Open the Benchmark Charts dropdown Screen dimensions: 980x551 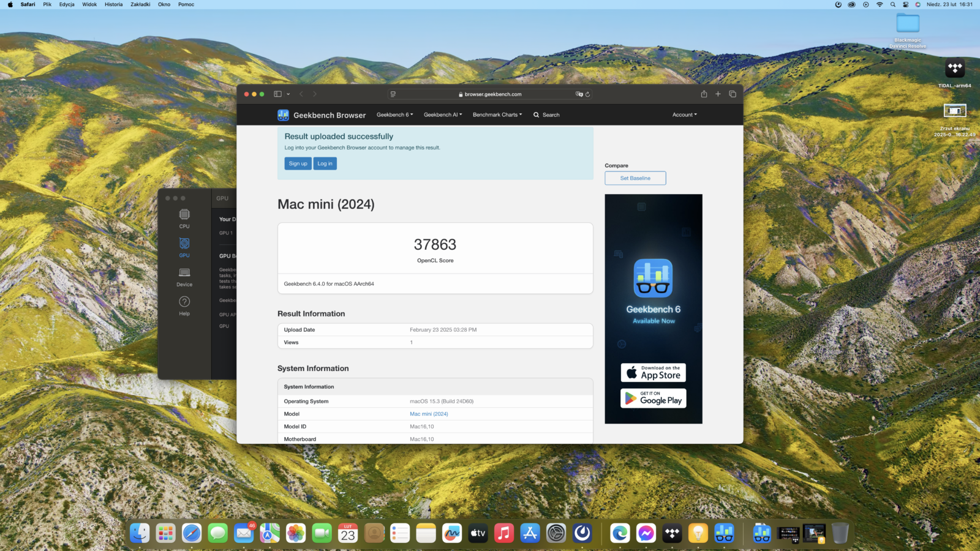tap(497, 115)
